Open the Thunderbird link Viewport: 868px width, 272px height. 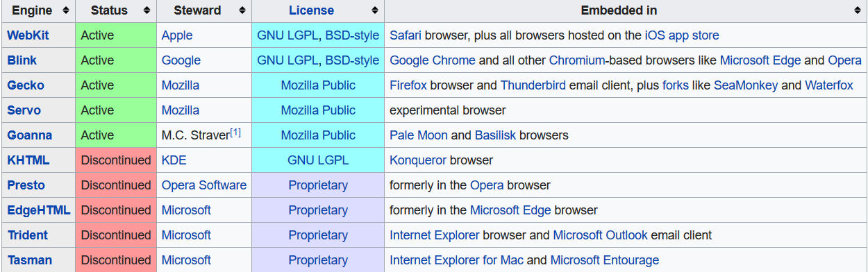click(x=533, y=85)
